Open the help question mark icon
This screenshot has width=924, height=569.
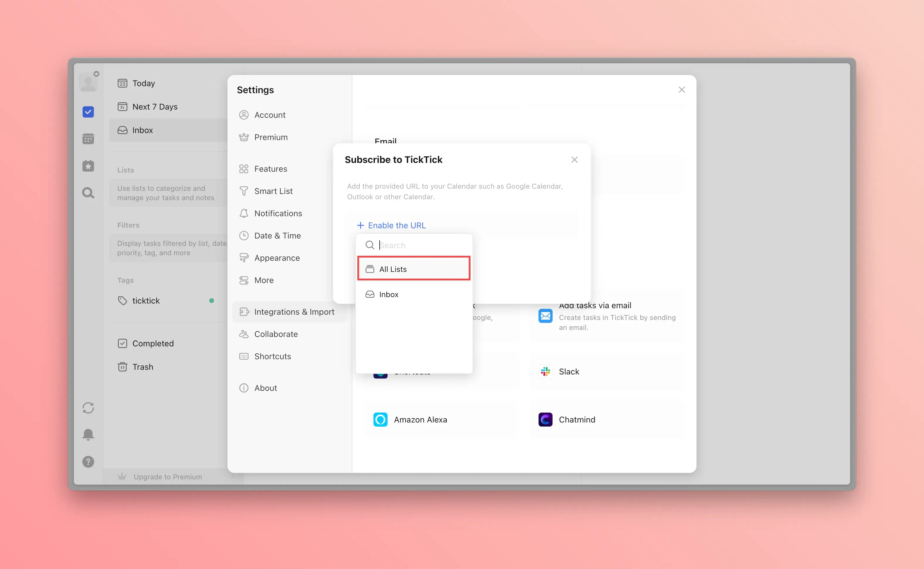pyautogui.click(x=88, y=462)
